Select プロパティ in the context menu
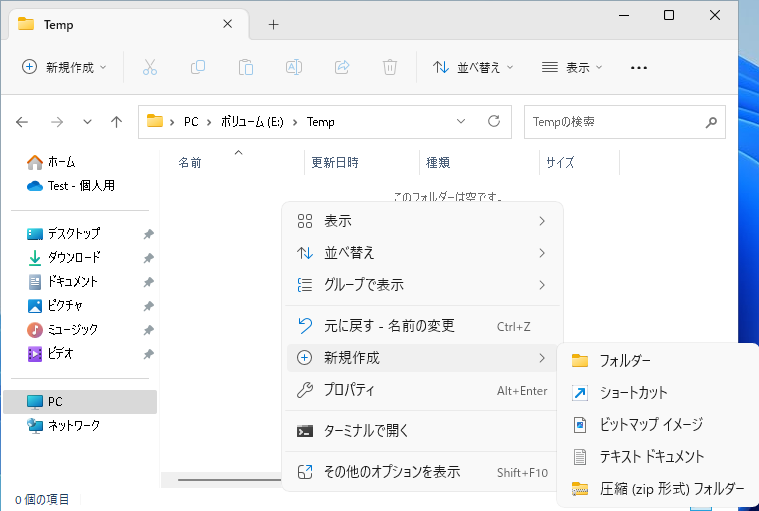The image size is (759, 511). (422, 390)
